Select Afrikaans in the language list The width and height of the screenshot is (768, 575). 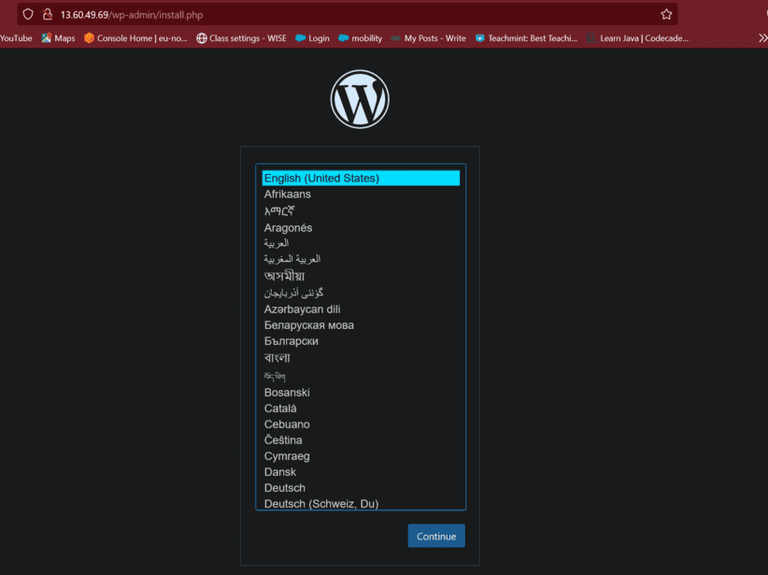coord(361,194)
